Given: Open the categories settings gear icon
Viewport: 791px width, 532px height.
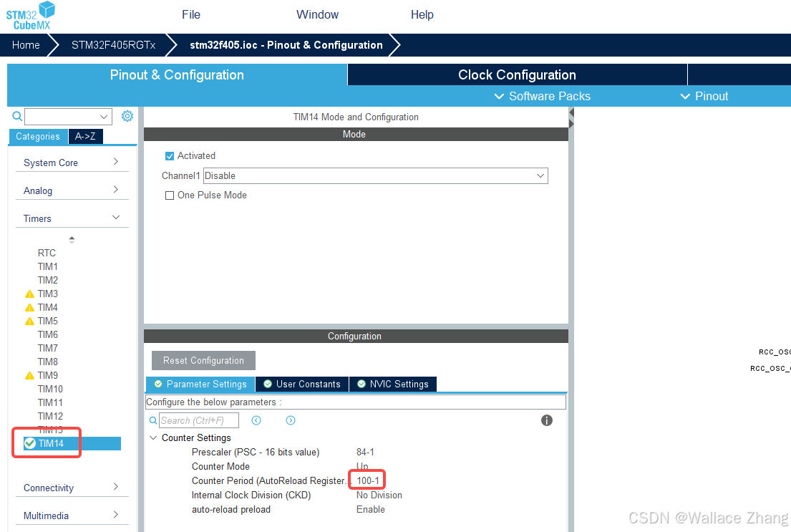Looking at the screenshot, I should (x=127, y=116).
